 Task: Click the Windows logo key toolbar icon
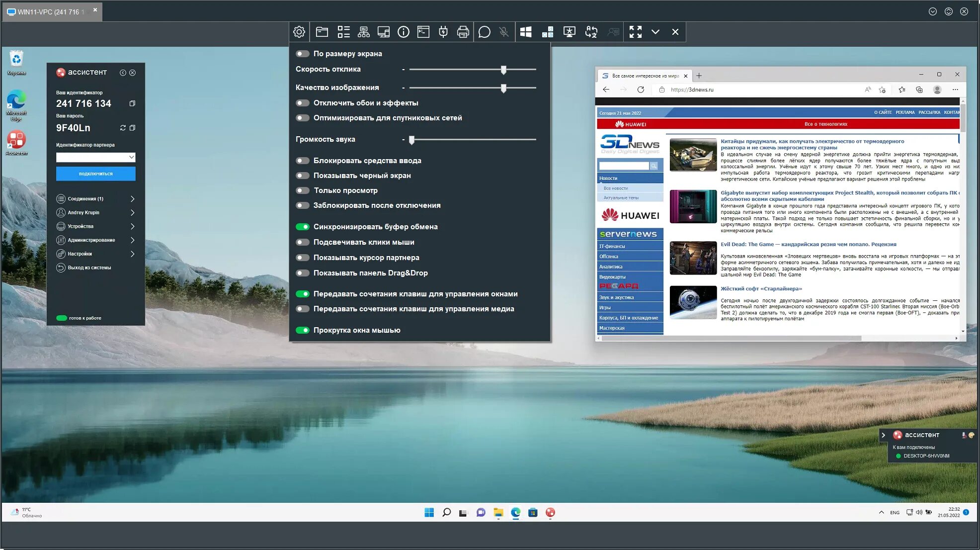526,32
